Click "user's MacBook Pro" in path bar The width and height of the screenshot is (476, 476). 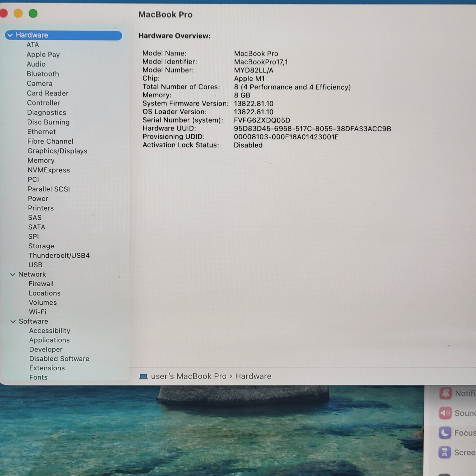point(189,377)
